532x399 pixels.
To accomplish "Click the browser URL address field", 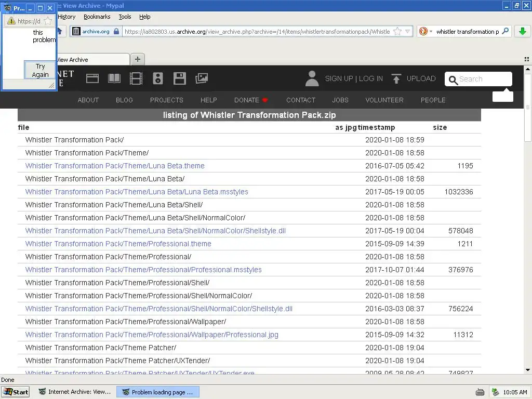I will 257,32.
